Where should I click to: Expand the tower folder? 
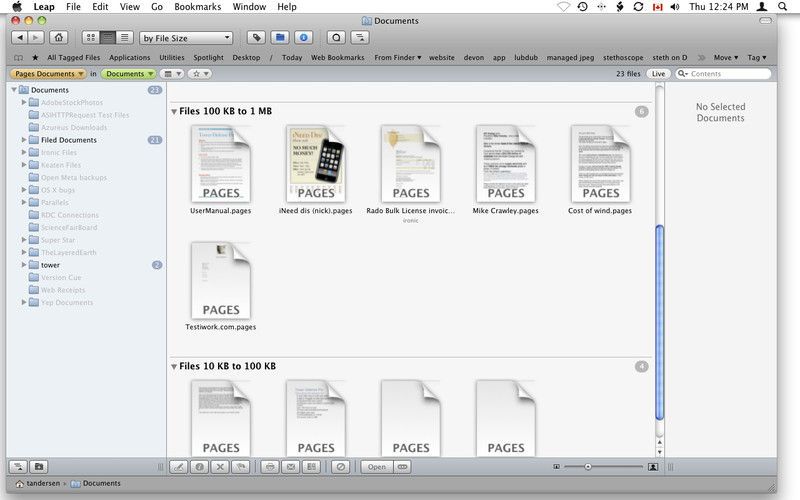(x=23, y=265)
